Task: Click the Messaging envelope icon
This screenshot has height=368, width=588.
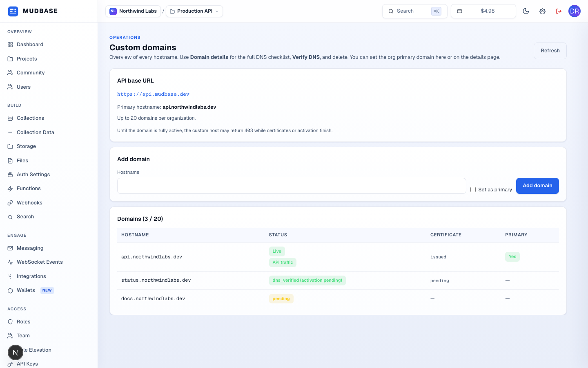Action: [x=10, y=248]
